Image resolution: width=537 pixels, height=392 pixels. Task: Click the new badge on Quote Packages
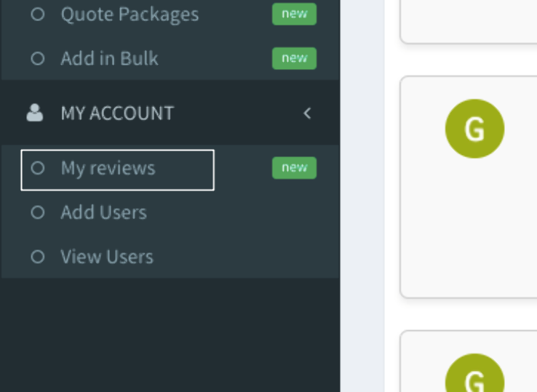pyautogui.click(x=294, y=14)
